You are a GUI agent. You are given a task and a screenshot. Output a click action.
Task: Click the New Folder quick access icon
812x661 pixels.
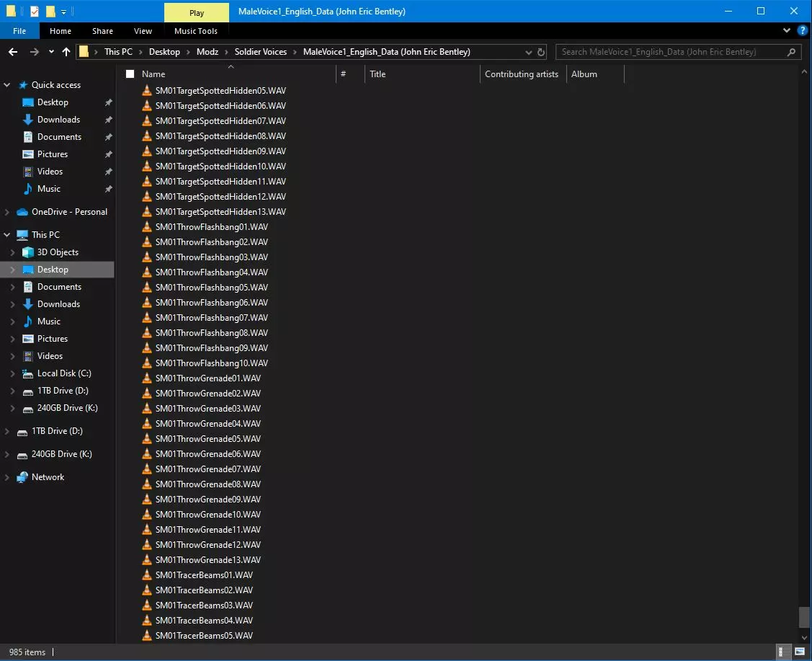(50, 12)
